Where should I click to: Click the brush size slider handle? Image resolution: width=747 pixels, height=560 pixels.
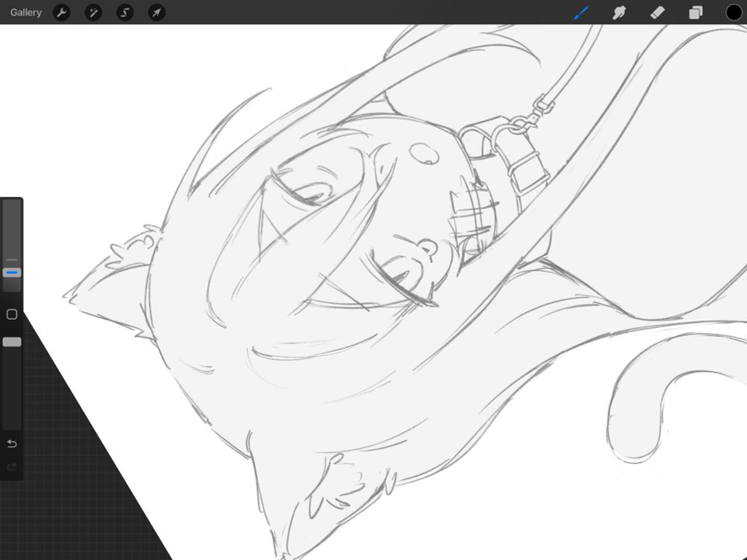pyautogui.click(x=12, y=273)
